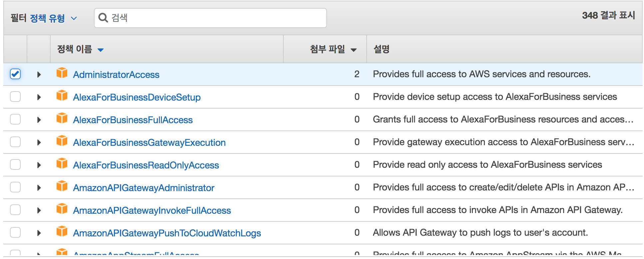Click attachment count 2 for AdministratorAccess

pos(357,74)
